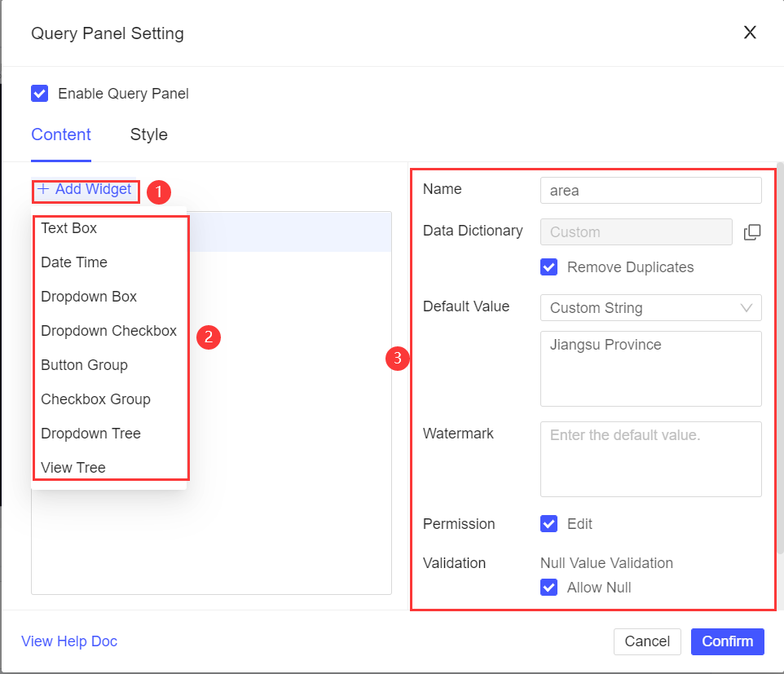The image size is (784, 674).
Task: Uncheck Remove Duplicates
Action: coord(548,267)
